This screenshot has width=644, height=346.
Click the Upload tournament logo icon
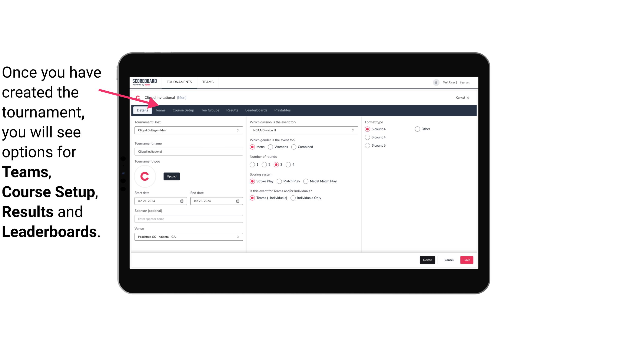click(172, 176)
